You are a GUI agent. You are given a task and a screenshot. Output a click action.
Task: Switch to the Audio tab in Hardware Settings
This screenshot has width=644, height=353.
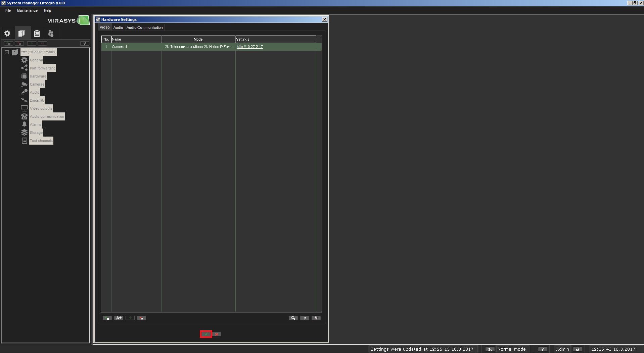[x=118, y=28]
